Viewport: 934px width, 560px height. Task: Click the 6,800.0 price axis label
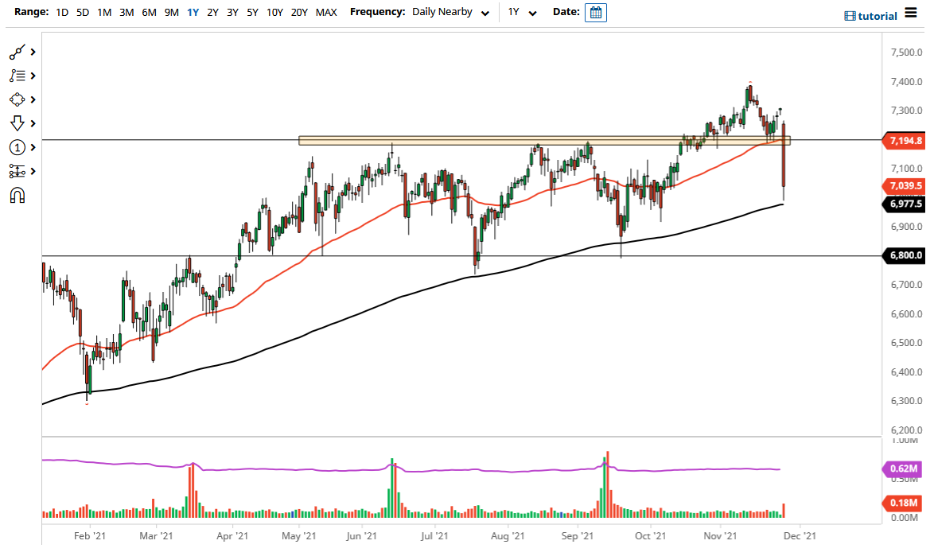click(905, 255)
